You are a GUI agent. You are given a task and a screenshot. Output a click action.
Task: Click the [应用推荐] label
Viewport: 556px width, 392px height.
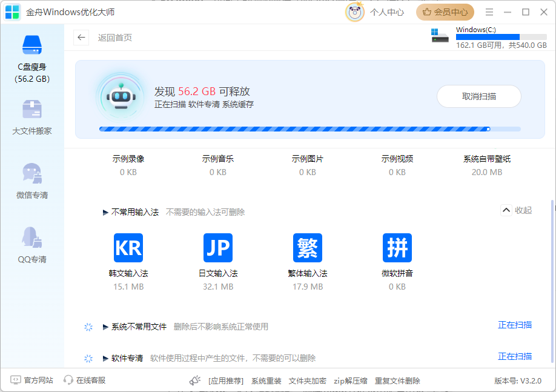tap(226, 381)
